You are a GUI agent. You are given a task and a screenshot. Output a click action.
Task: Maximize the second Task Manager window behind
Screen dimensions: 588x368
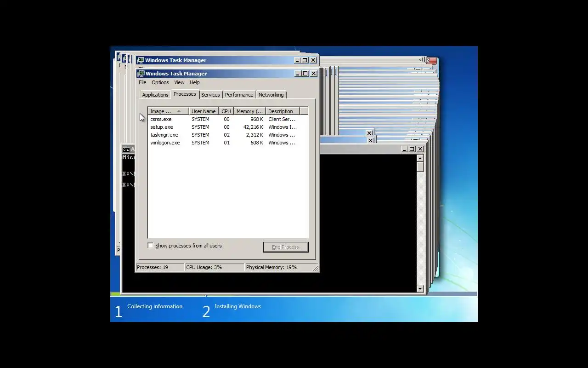(x=305, y=60)
